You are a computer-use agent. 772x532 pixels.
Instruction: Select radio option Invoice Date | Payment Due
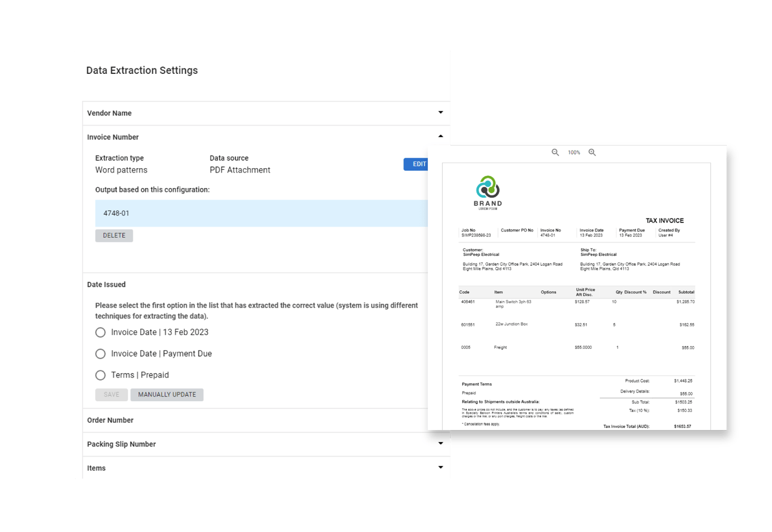click(x=100, y=354)
